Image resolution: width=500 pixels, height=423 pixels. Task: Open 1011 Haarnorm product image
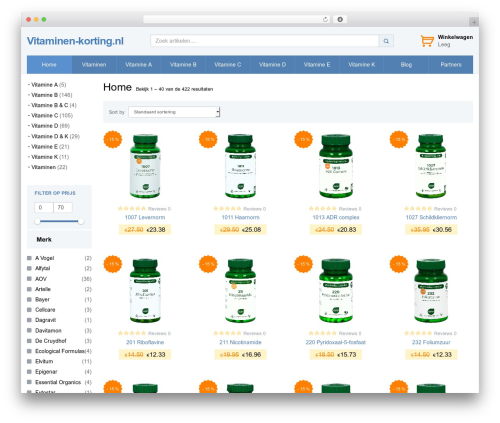[x=240, y=166]
